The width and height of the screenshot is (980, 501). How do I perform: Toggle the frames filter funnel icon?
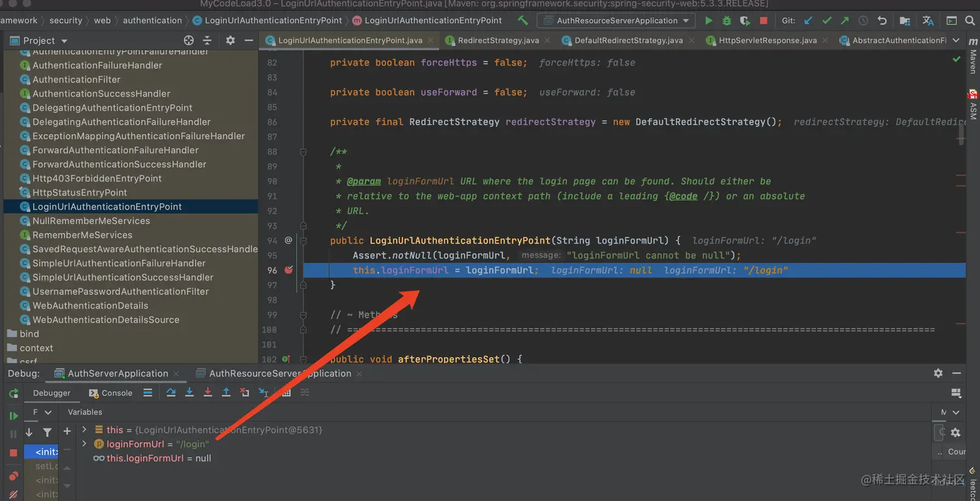47,432
